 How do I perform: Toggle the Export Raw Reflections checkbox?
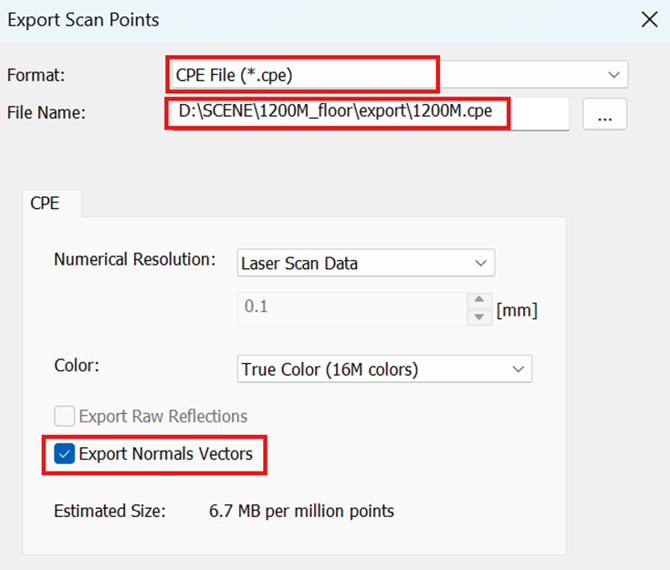coord(64,416)
